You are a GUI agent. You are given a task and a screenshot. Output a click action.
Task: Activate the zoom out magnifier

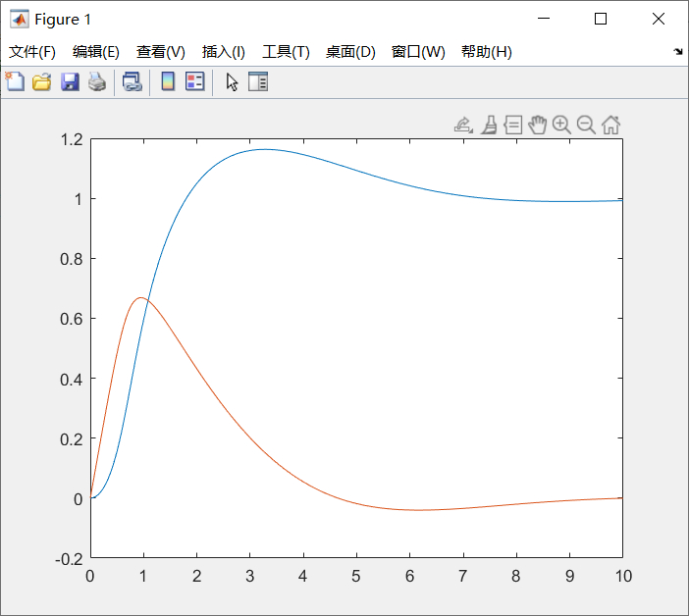[x=586, y=126]
